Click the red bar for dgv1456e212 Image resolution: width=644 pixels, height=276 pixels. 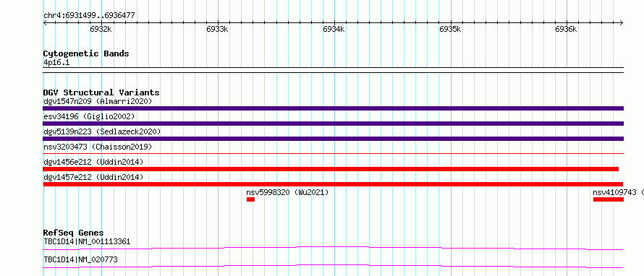tap(331, 169)
